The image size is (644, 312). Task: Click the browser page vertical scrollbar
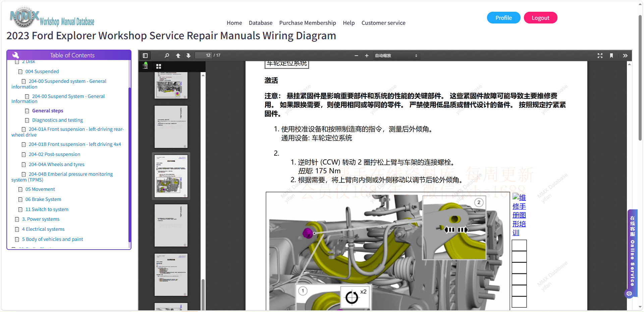click(640, 77)
